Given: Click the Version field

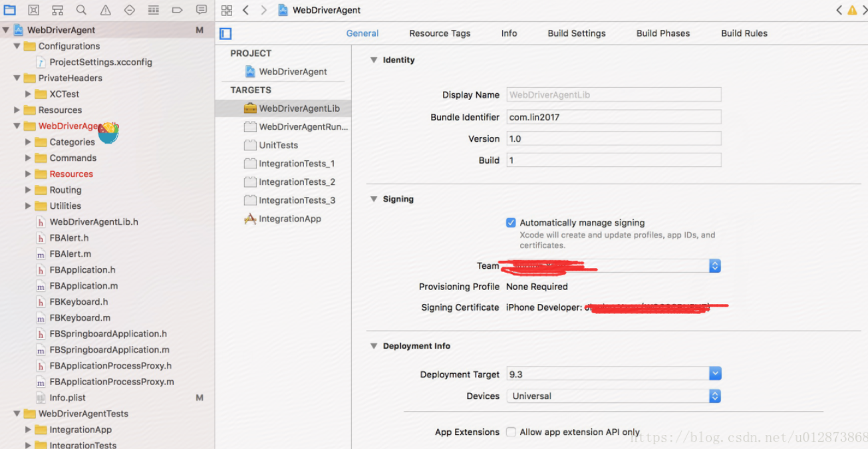Looking at the screenshot, I should tap(614, 138).
